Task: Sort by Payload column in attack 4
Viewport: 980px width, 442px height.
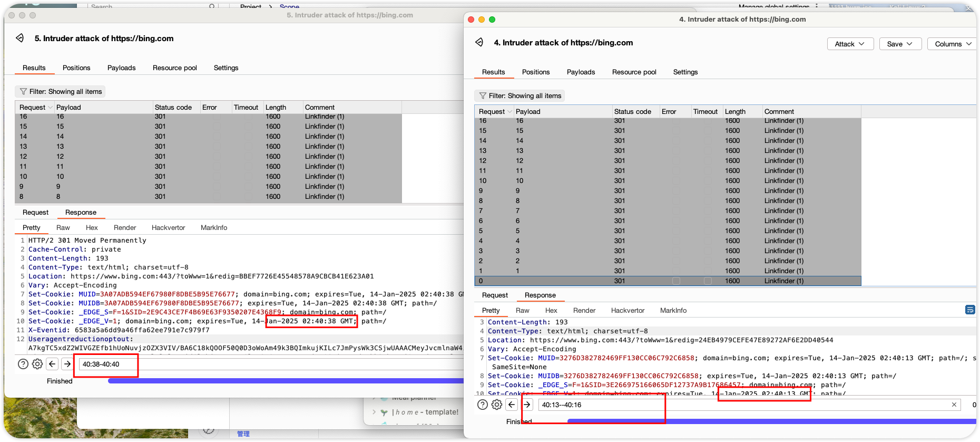Action: (x=563, y=112)
